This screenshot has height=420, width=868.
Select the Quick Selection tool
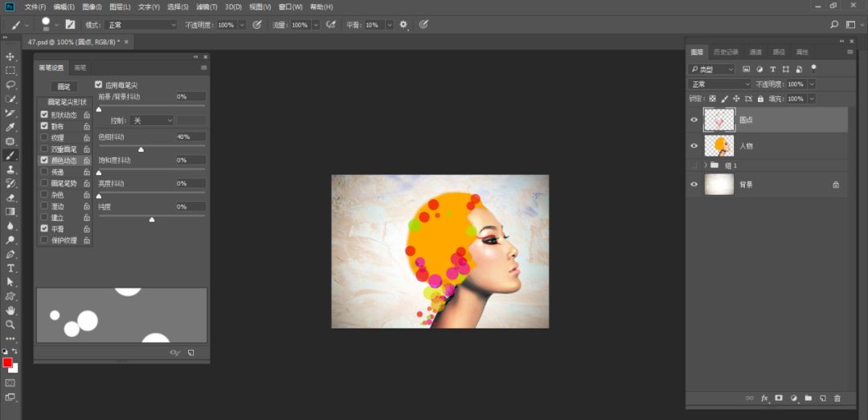click(10, 99)
